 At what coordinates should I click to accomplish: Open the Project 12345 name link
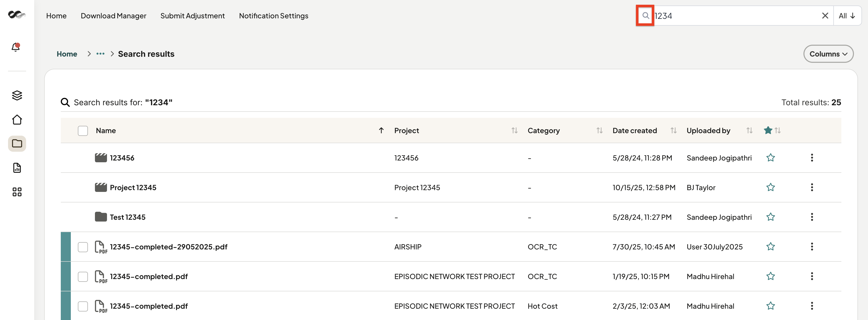click(133, 187)
